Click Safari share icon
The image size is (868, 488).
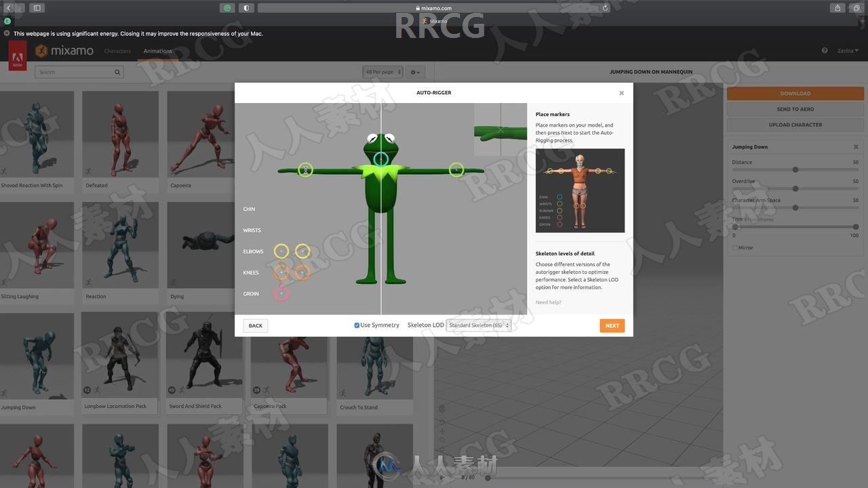(837, 8)
